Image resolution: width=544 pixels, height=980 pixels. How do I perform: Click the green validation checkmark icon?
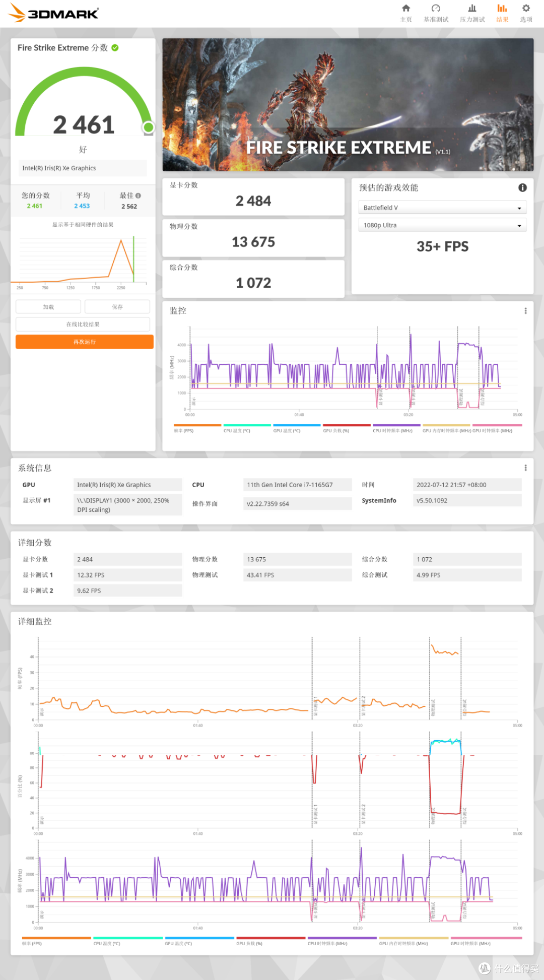point(115,48)
